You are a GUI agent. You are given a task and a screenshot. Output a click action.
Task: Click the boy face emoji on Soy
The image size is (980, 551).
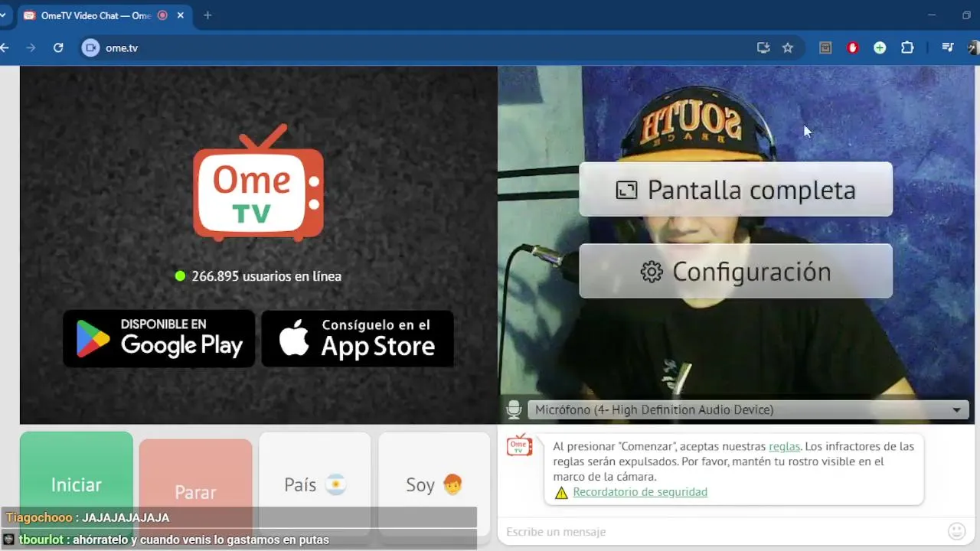(x=452, y=484)
